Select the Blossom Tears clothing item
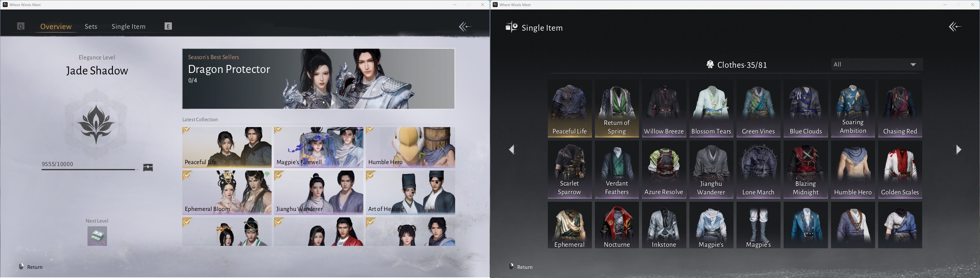 [x=711, y=108]
